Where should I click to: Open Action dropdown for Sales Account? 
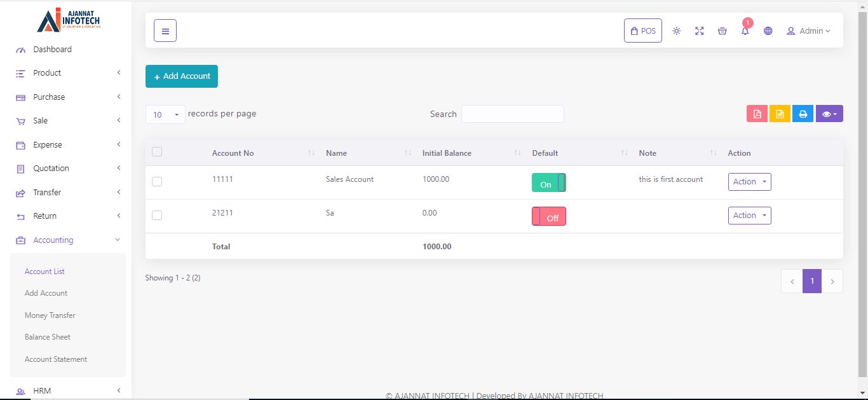(749, 182)
